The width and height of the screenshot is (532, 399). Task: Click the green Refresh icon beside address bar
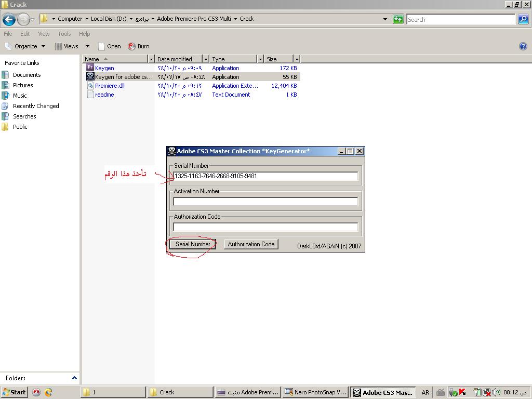click(398, 19)
